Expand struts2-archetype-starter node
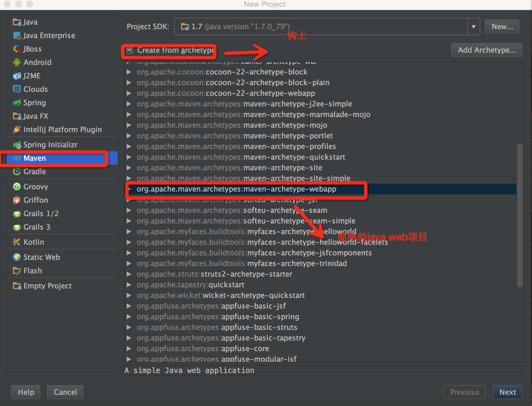532x406 pixels. (129, 274)
